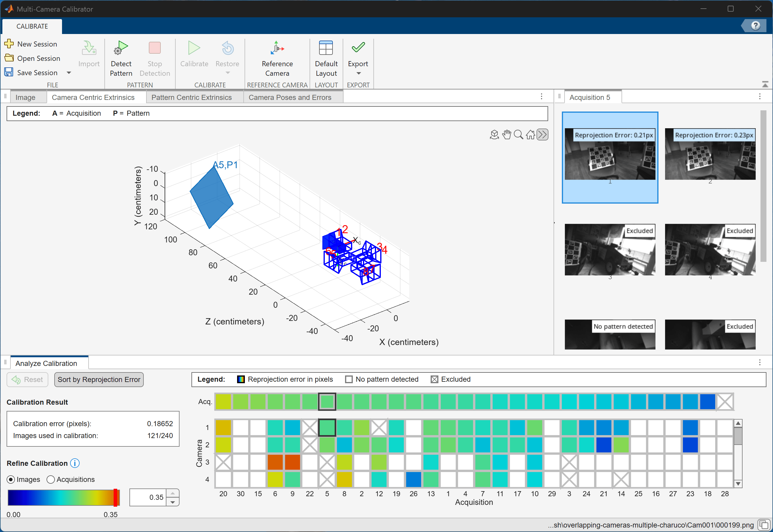Click the thumbnail panel vertical scrollbar
The height and width of the screenshot is (532, 773).
point(763,186)
